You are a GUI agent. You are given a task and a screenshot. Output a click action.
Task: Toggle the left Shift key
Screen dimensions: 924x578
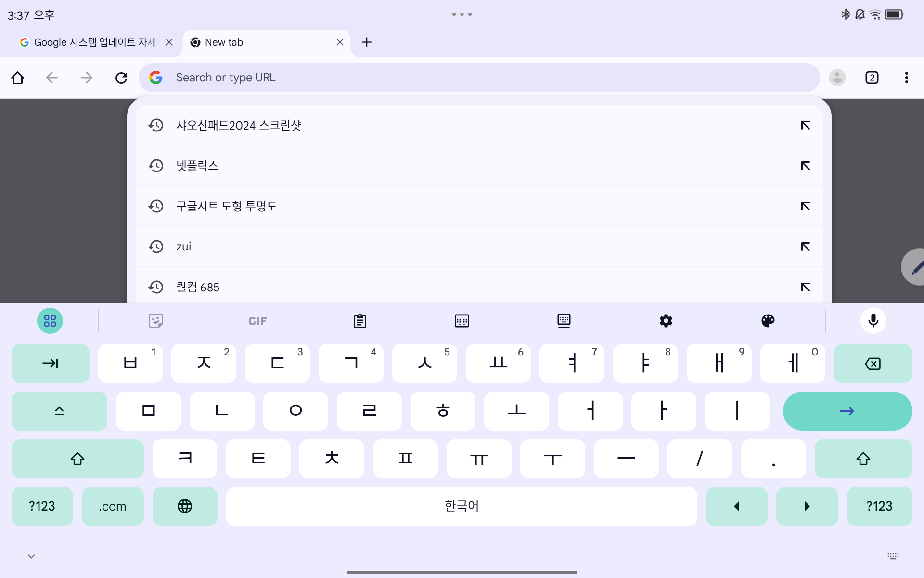coord(77,459)
